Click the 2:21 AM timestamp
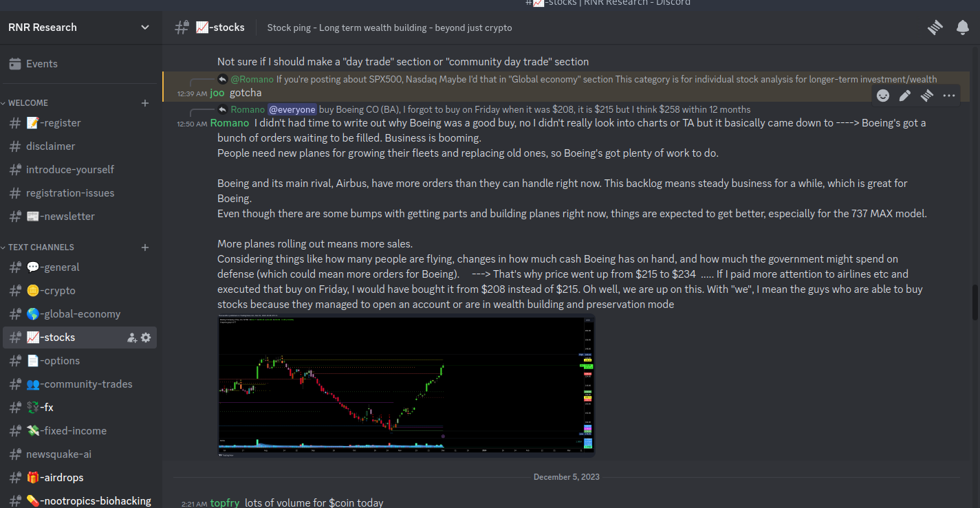The height and width of the screenshot is (508, 980). pos(194,504)
